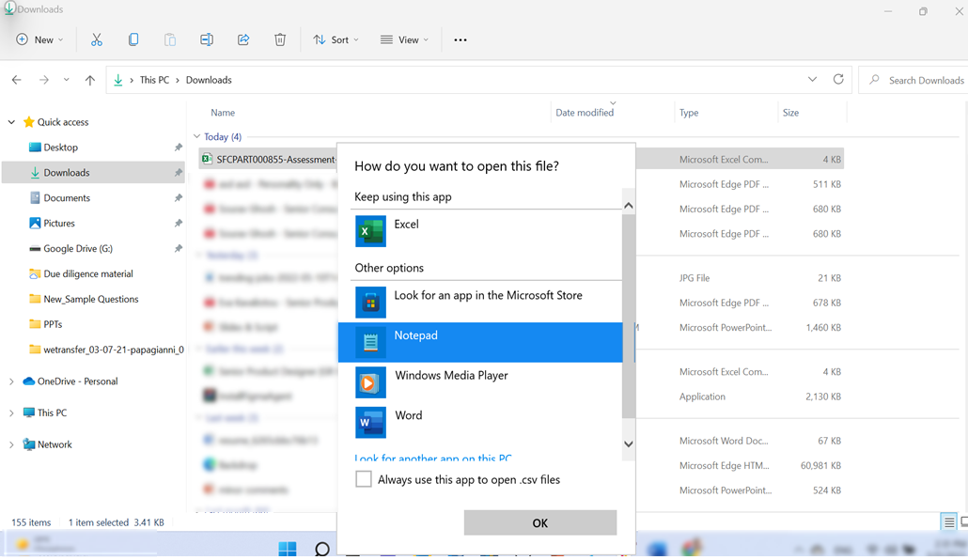Open Documents folder in Quick access
The image size is (968, 560).
[66, 198]
